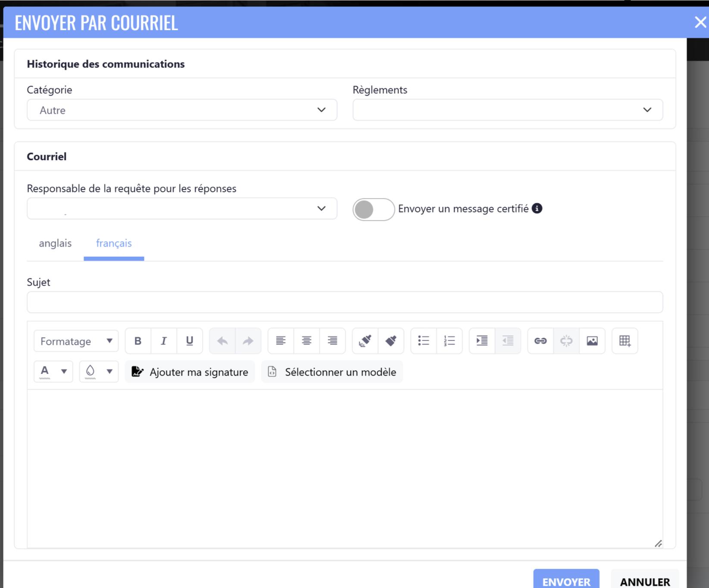Viewport: 709px width, 588px height.
Task: Insert a table
Action: pyautogui.click(x=625, y=341)
